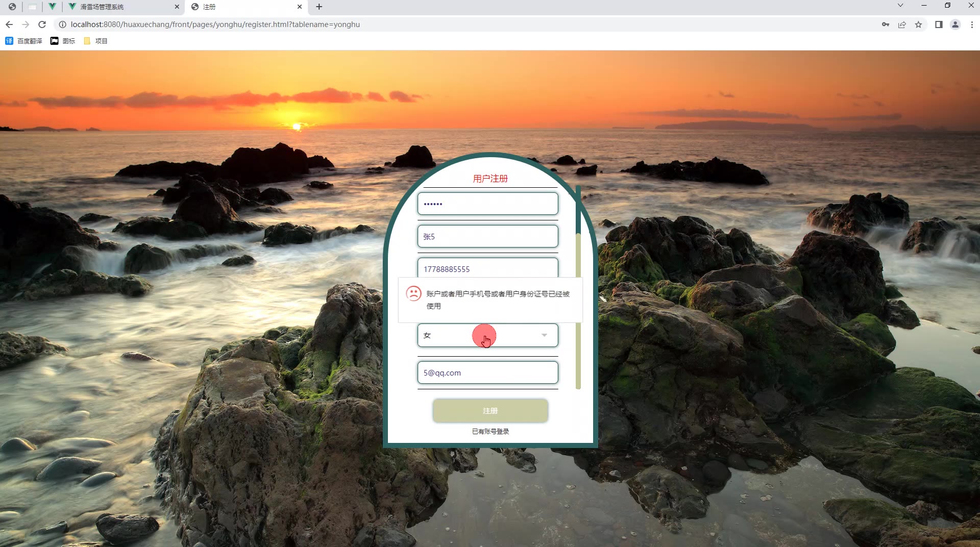Toggle the browser side panel

pos(939,24)
